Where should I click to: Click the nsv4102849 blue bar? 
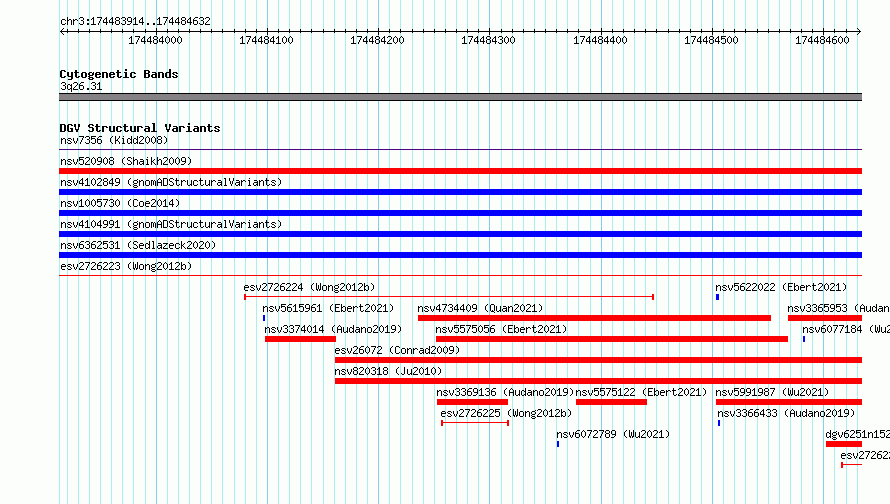460,192
